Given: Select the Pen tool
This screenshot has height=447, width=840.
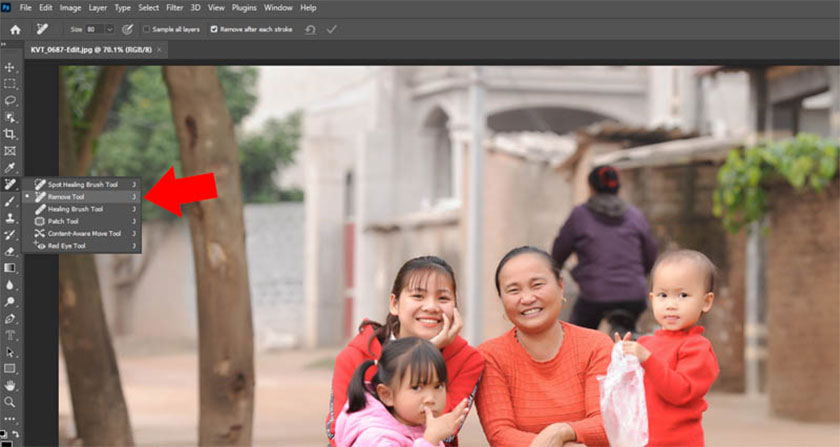Looking at the screenshot, I should coord(10,319).
